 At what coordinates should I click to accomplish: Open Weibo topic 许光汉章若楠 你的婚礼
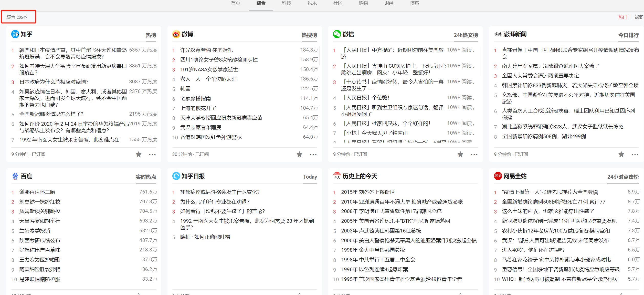(206, 50)
